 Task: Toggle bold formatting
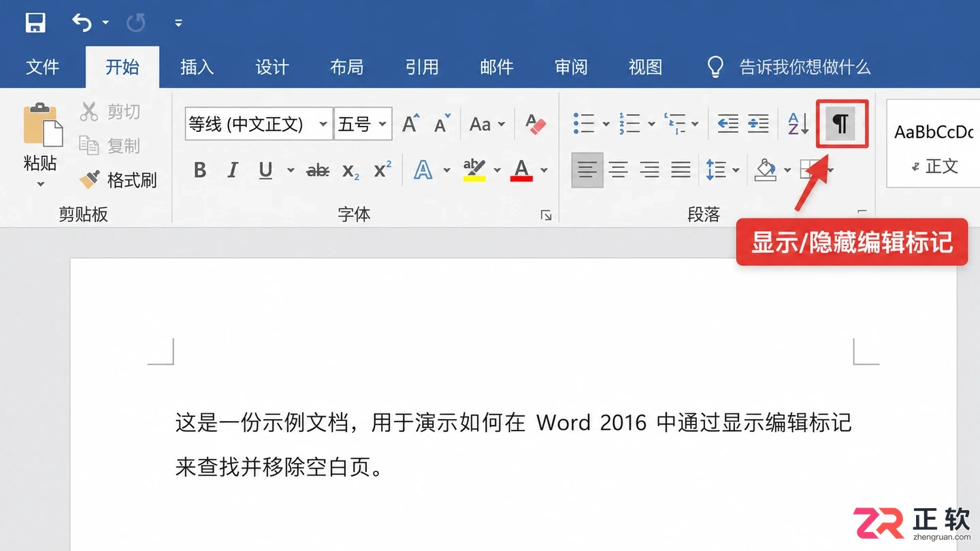coord(200,170)
